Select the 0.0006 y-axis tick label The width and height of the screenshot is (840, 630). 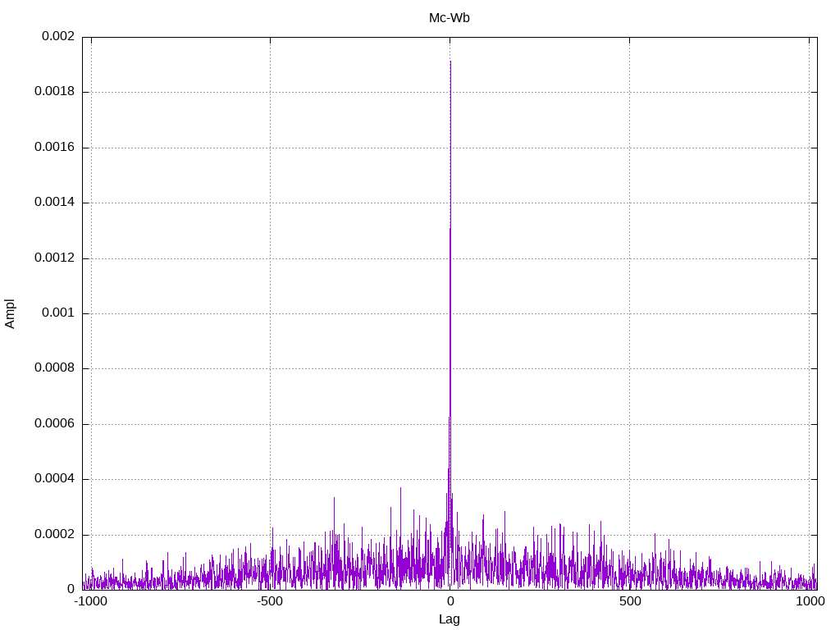pos(54,424)
